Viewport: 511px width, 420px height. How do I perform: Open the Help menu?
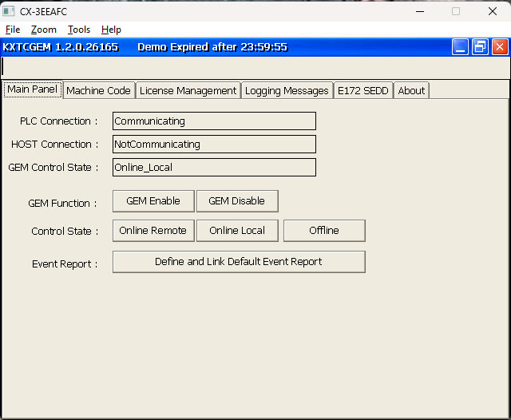[x=111, y=30]
